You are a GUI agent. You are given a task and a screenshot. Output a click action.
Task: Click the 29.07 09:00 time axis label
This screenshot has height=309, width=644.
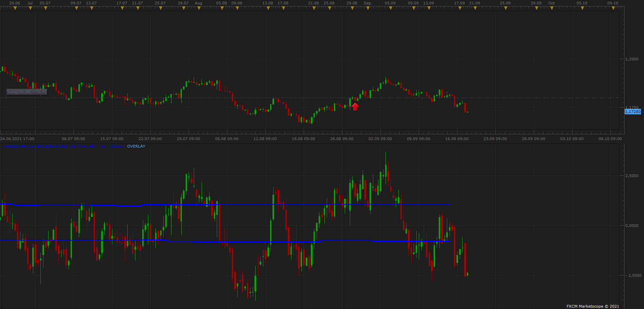(x=189, y=139)
